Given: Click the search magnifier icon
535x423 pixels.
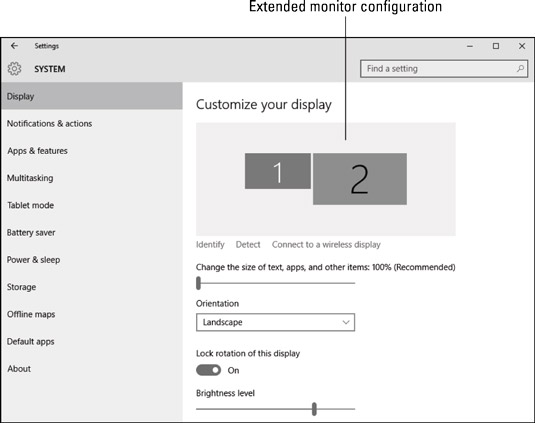Looking at the screenshot, I should tap(520, 69).
